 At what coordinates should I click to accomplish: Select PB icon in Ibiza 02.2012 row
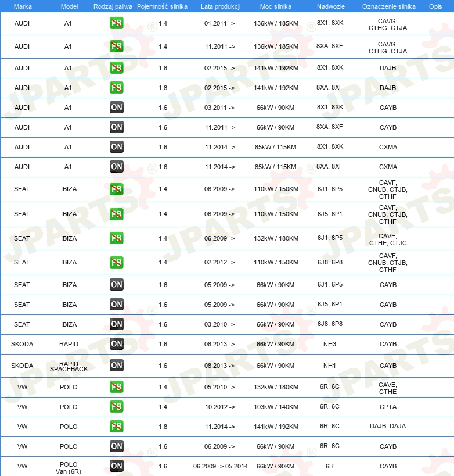pyautogui.click(x=117, y=262)
